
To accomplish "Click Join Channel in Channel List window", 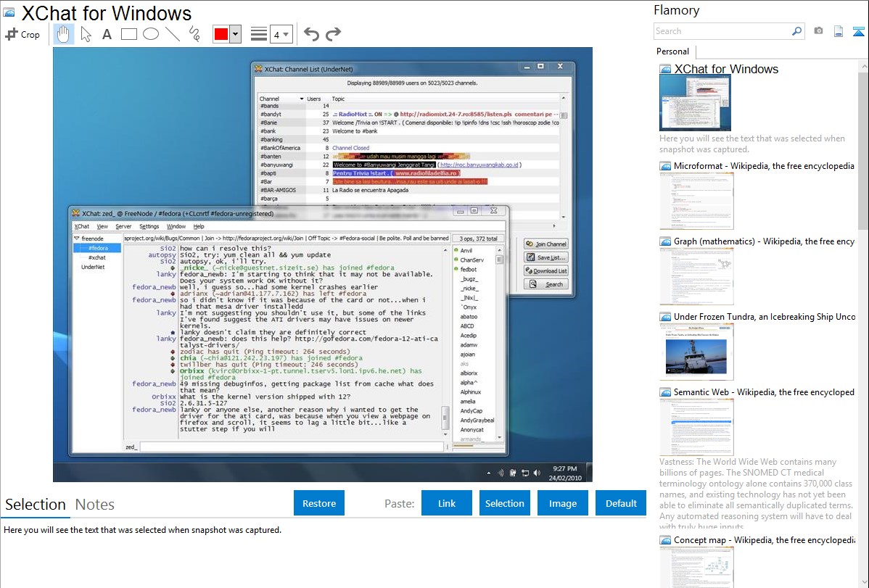I will click(x=546, y=244).
